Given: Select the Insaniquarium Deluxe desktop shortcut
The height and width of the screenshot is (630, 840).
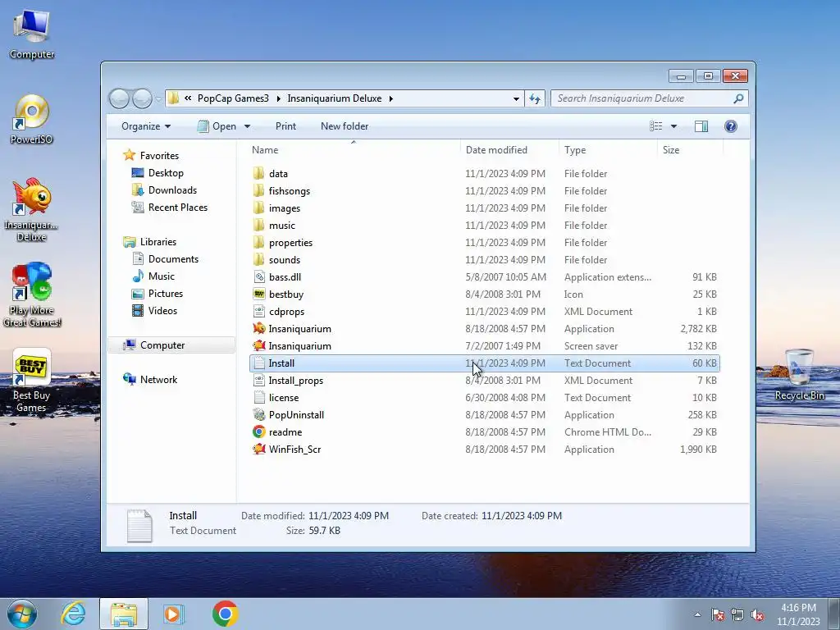Looking at the screenshot, I should click(32, 210).
